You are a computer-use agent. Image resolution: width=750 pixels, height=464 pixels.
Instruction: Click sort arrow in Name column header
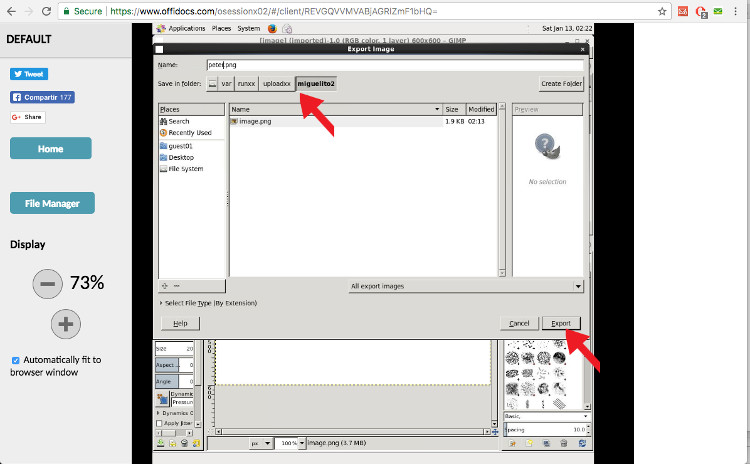click(437, 109)
